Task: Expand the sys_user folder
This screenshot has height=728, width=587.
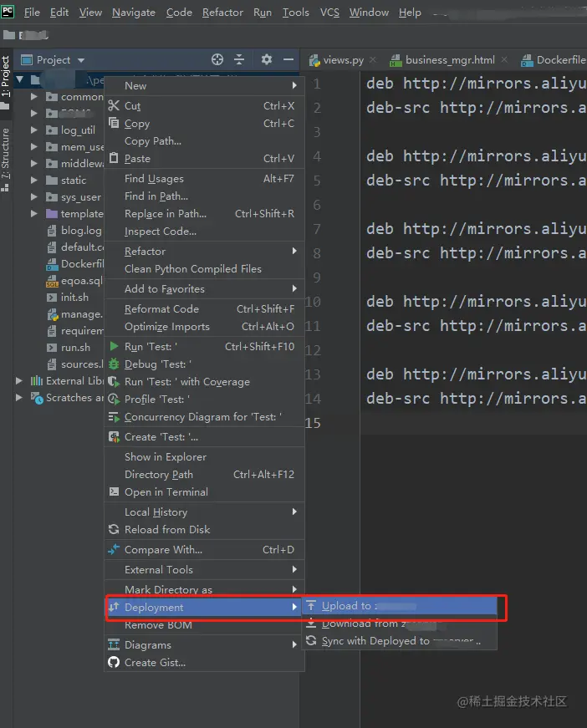Action: pos(33,197)
